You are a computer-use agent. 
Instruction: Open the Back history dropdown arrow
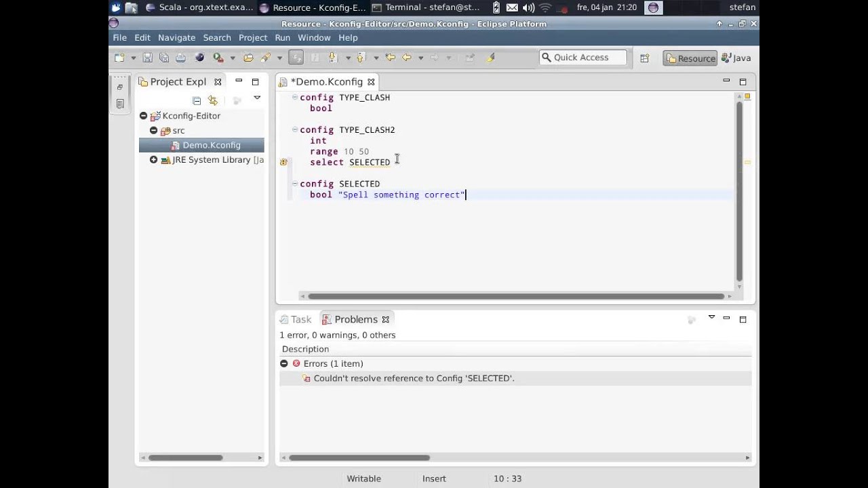[x=420, y=58]
